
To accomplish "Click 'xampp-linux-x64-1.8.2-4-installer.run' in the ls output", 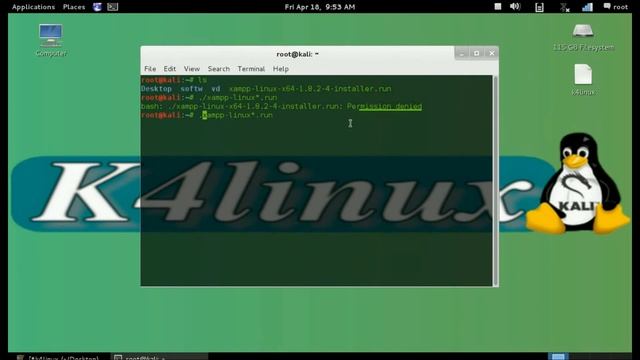I will pyautogui.click(x=310, y=89).
